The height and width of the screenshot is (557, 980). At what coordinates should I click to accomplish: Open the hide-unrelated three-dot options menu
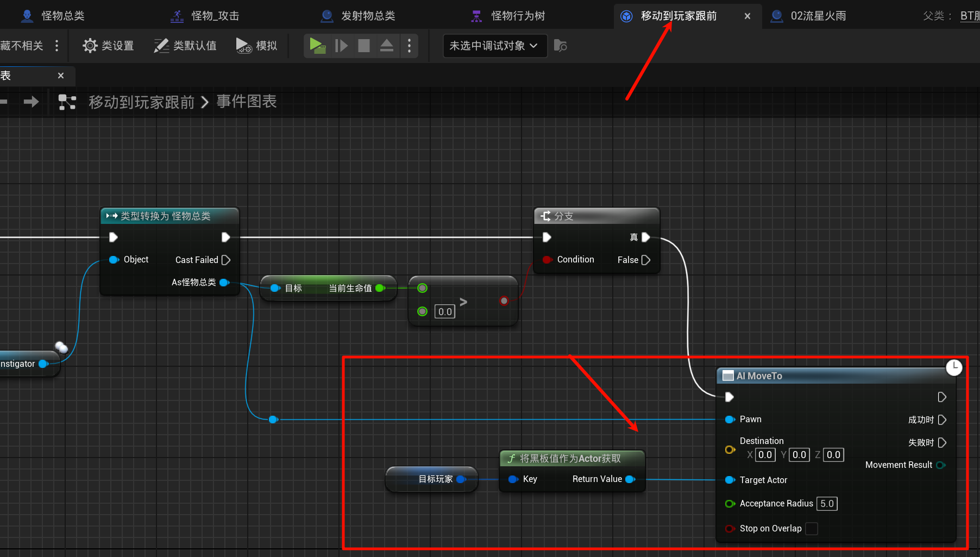56,46
